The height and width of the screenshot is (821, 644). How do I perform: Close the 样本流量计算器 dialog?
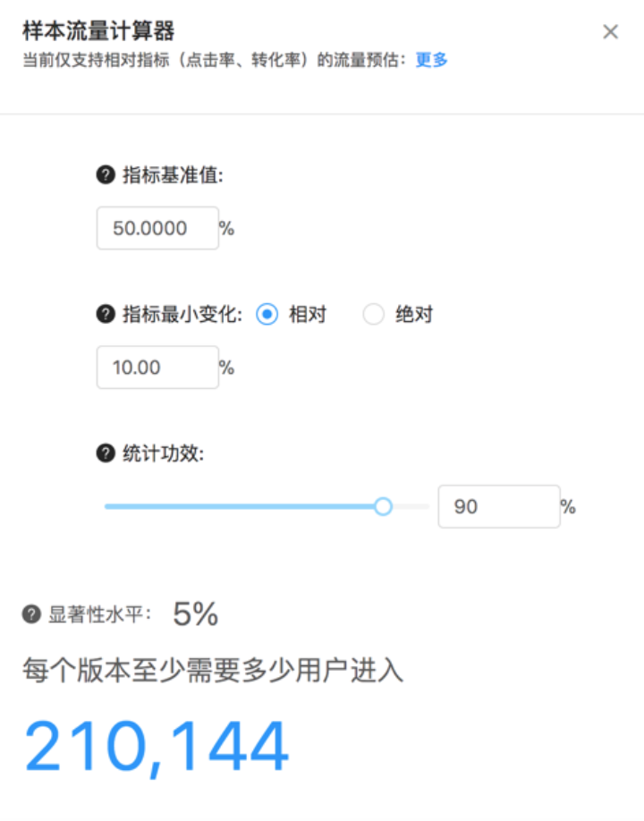click(611, 32)
